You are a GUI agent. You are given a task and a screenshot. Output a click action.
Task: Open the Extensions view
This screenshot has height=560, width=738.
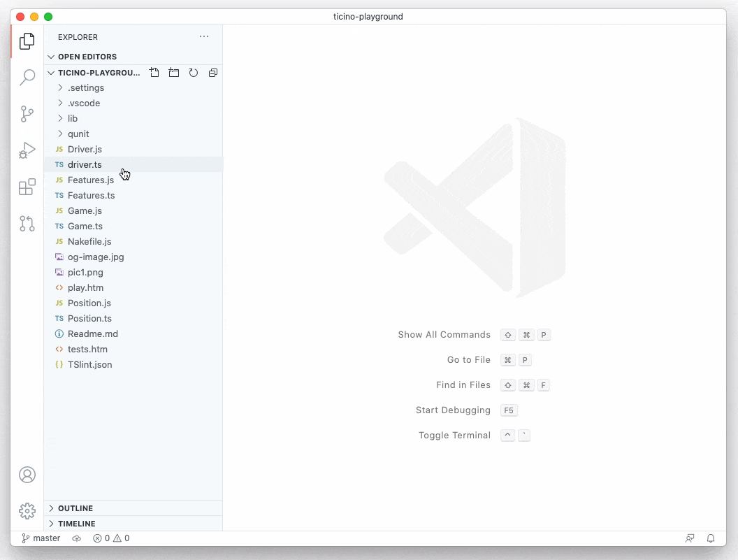tap(27, 187)
